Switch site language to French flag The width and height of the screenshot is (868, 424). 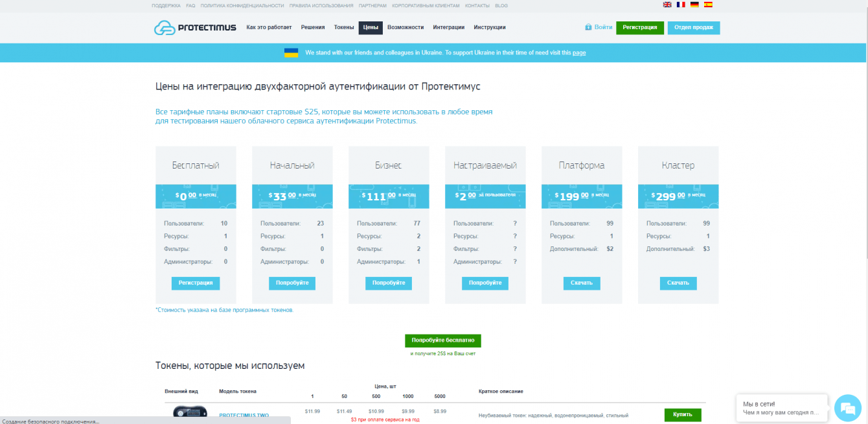click(x=681, y=5)
